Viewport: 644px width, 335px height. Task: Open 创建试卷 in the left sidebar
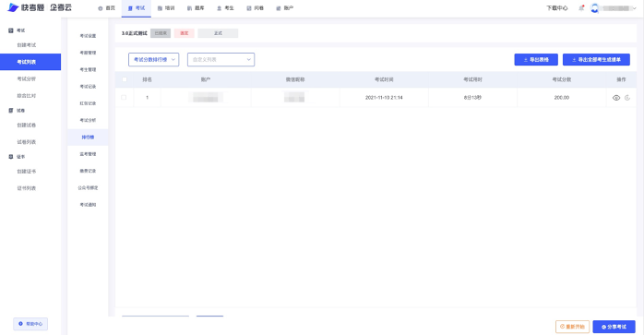[x=26, y=125]
